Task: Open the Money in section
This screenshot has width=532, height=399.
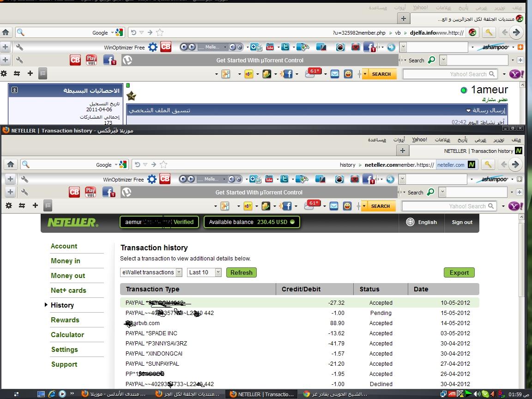Action: point(66,260)
